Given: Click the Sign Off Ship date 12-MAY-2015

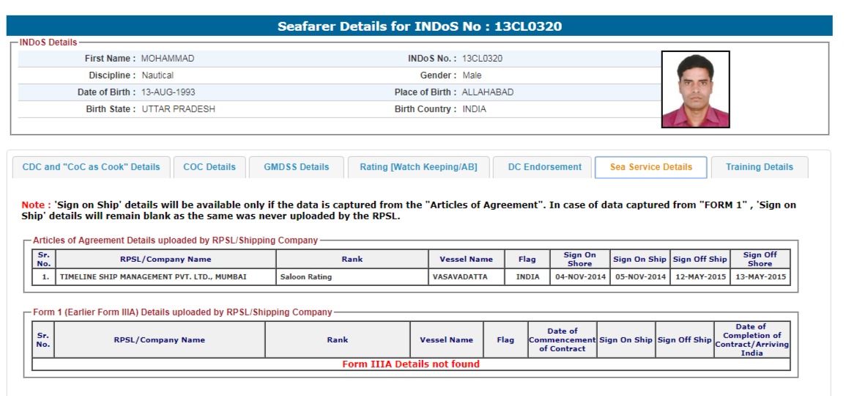Looking at the screenshot, I should [x=700, y=277].
